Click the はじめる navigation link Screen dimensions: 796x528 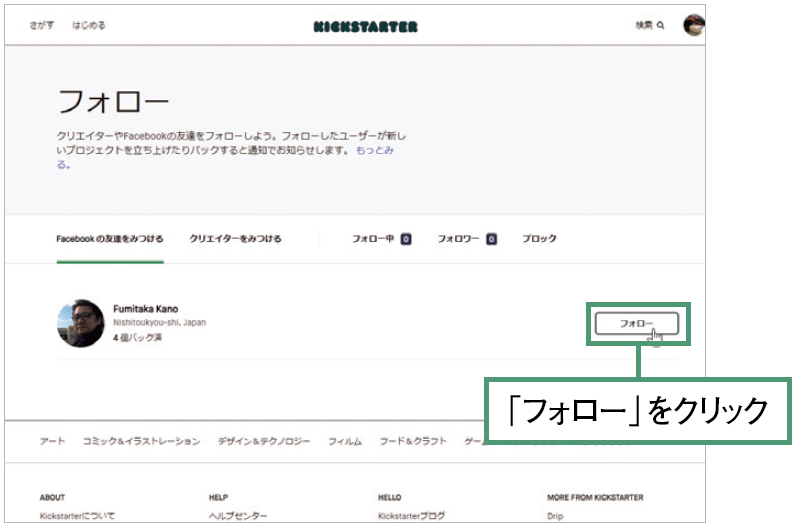[89, 25]
